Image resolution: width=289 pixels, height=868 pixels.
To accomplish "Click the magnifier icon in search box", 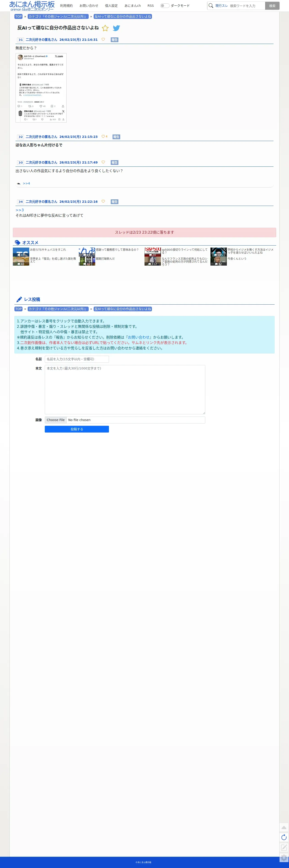I will [211, 6].
